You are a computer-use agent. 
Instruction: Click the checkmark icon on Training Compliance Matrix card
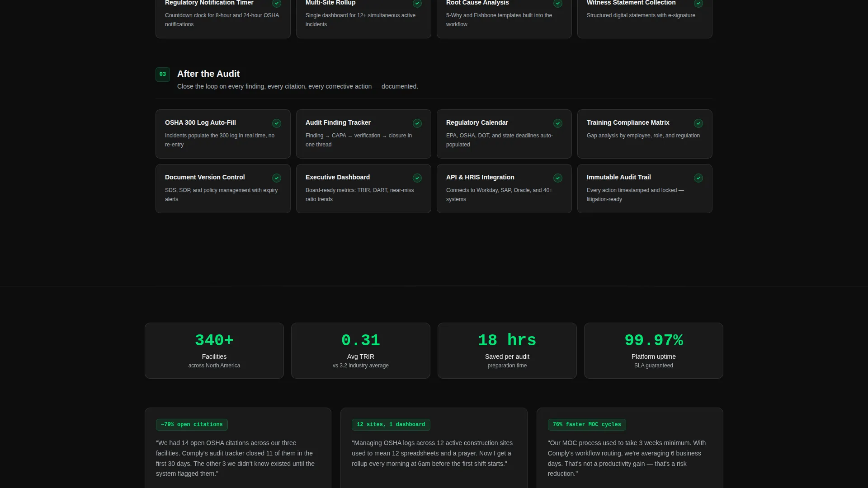(698, 123)
